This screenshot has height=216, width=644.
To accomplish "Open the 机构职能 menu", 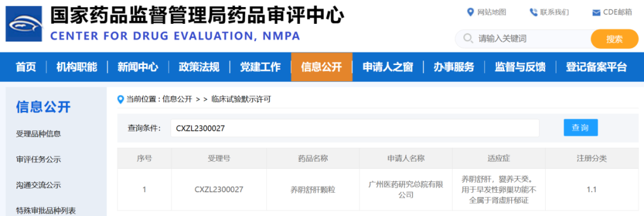I will click(x=77, y=67).
